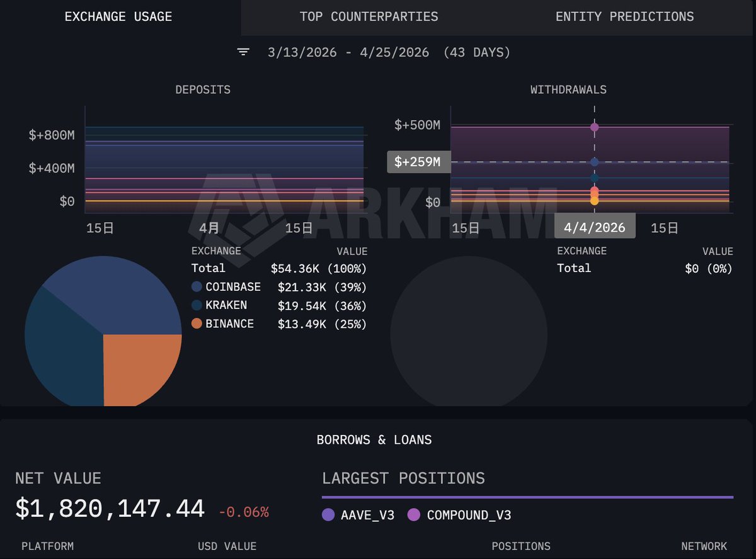756x559 pixels.
Task: Sort withdrawals by the EXCHANGE column header
Action: point(581,251)
